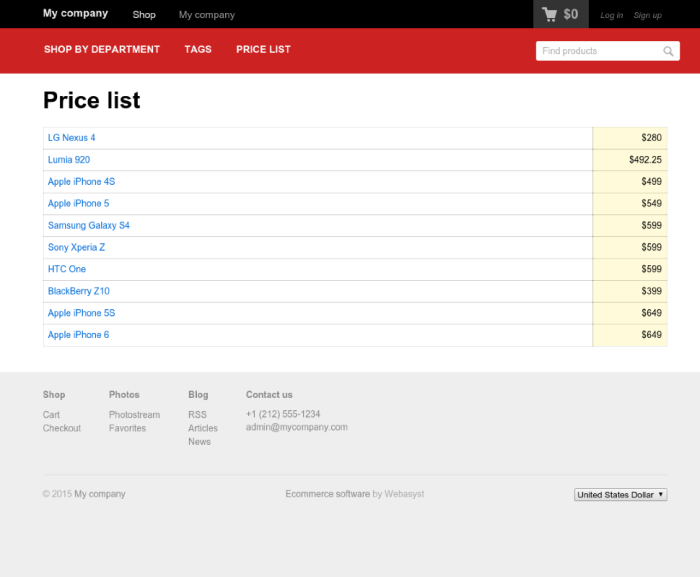The width and height of the screenshot is (700, 577).
Task: Open the shopping cart icon
Action: click(550, 14)
